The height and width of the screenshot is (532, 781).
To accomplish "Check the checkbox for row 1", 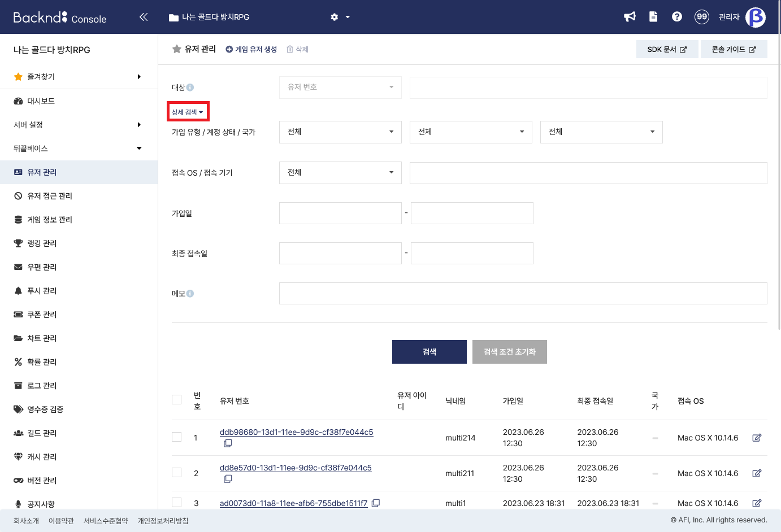I will pos(177,437).
